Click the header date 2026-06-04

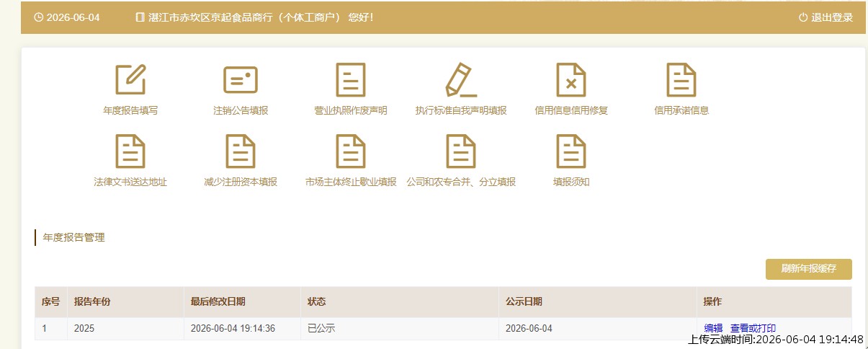click(73, 17)
